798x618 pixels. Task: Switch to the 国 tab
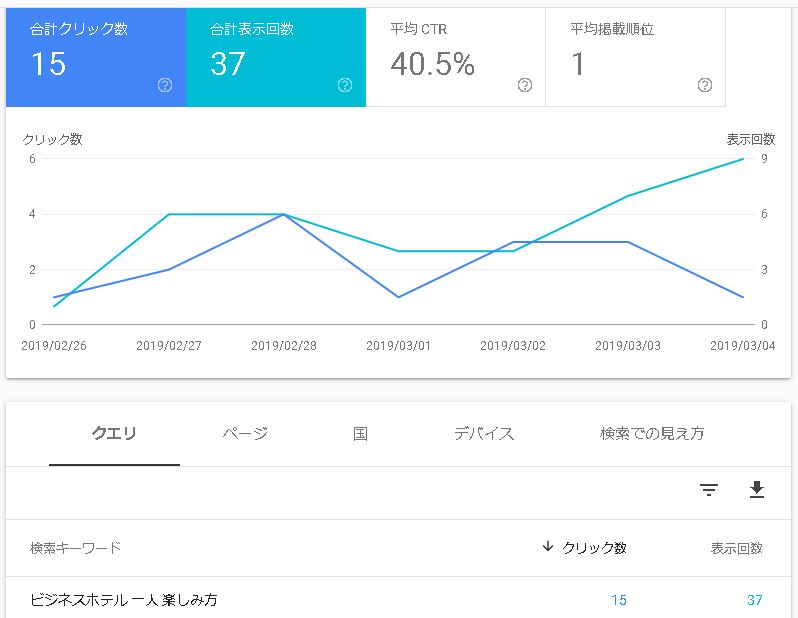point(360,434)
